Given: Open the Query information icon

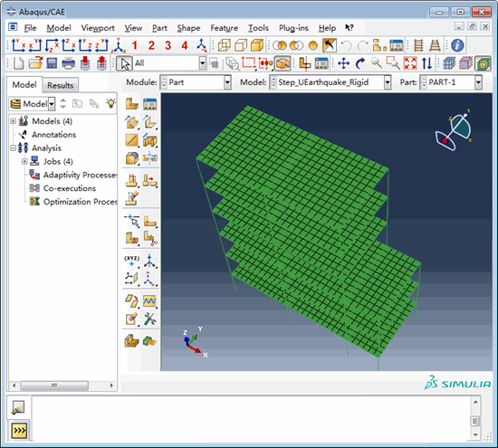Looking at the screenshot, I should 457,45.
